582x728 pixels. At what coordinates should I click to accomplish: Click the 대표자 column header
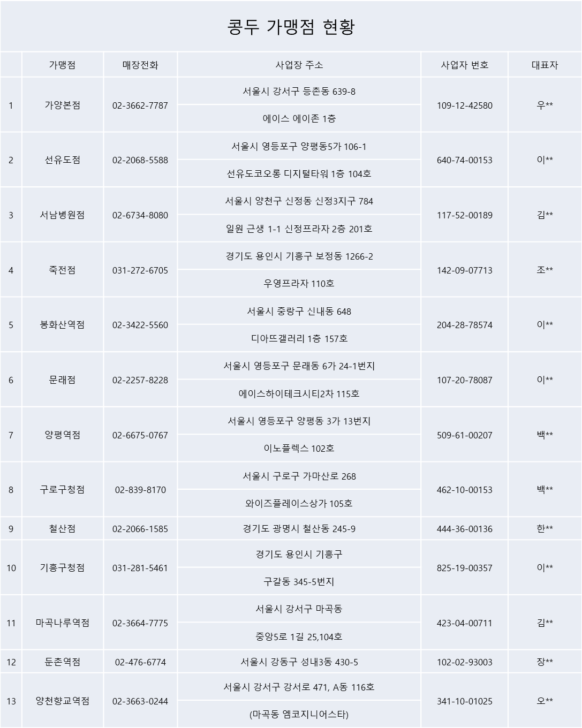point(545,65)
